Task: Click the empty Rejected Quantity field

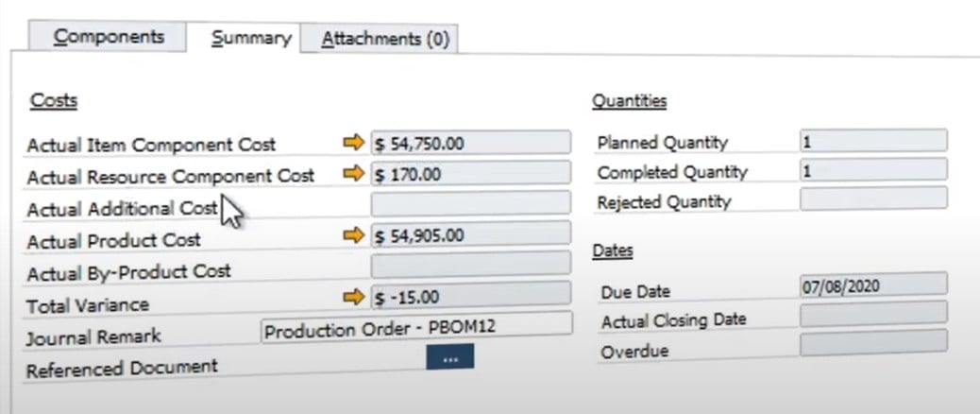Action: click(873, 198)
